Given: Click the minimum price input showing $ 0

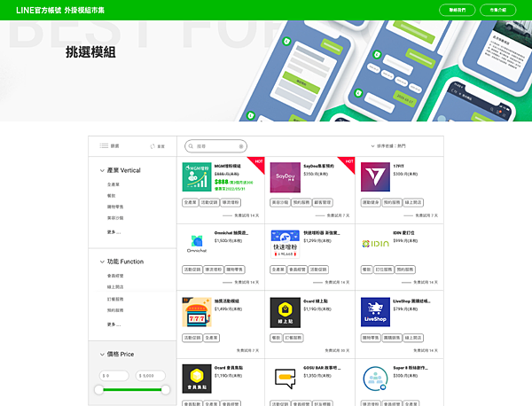Looking at the screenshot, I should tap(114, 376).
